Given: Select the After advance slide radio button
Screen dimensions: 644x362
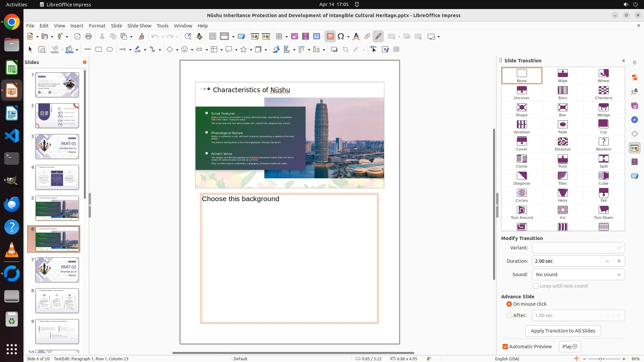Looking at the screenshot, I should tap(509, 315).
